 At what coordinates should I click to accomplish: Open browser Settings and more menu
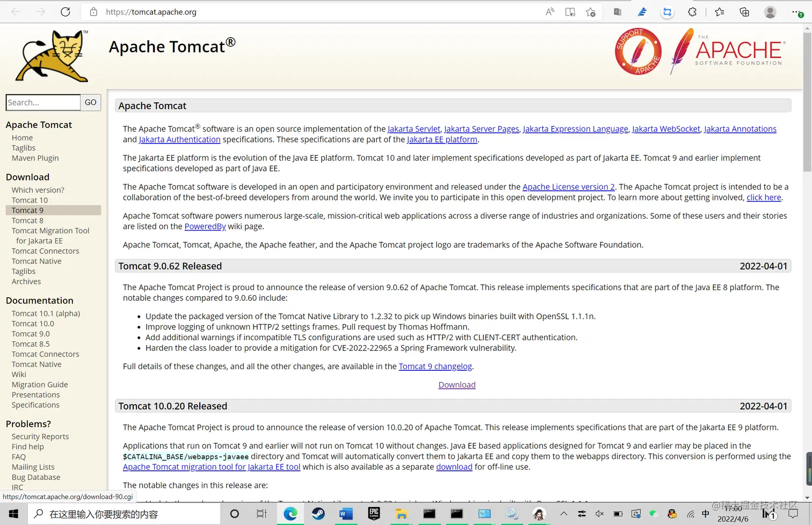point(797,12)
